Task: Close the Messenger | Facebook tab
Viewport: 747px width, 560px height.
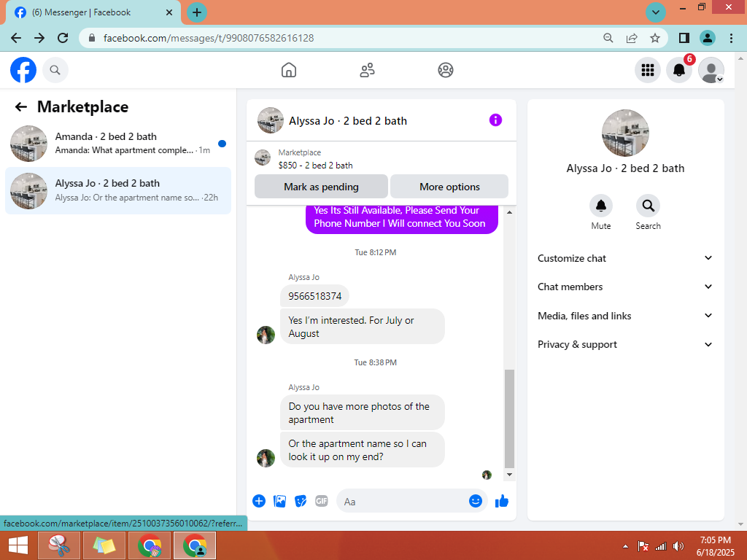Action: [169, 12]
